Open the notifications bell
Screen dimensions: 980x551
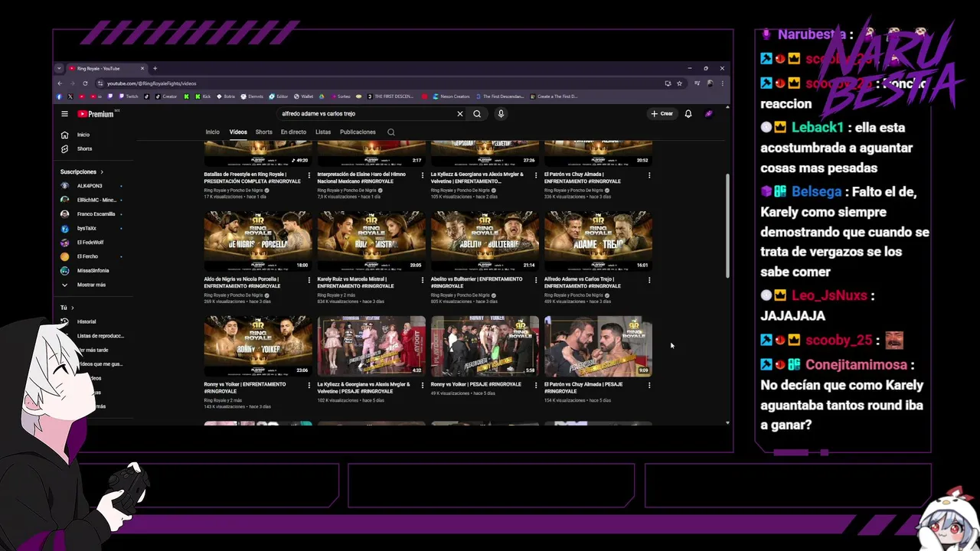click(688, 114)
